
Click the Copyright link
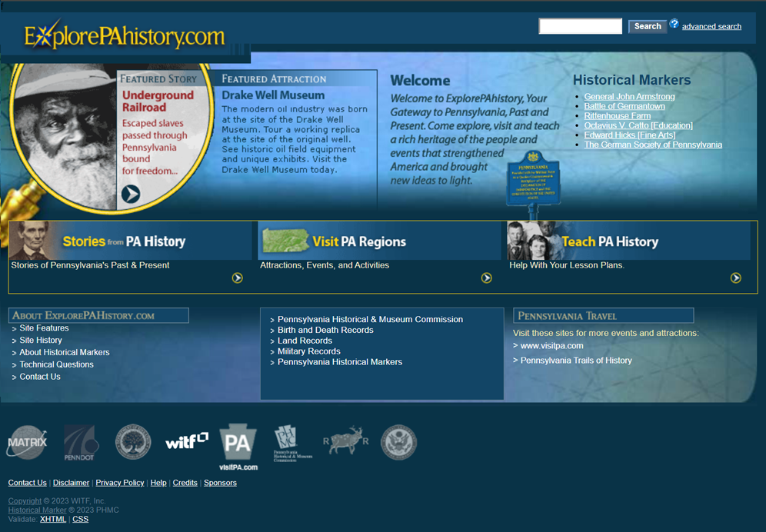(x=25, y=500)
